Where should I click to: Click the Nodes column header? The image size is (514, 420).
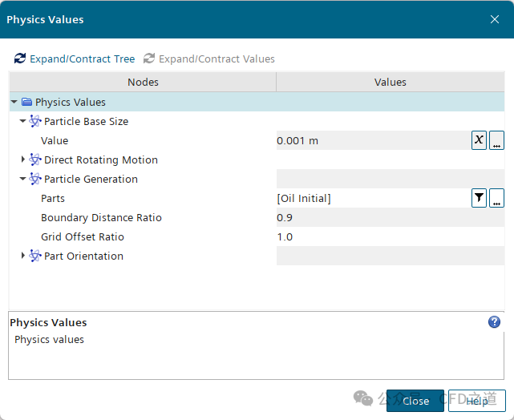(x=143, y=82)
